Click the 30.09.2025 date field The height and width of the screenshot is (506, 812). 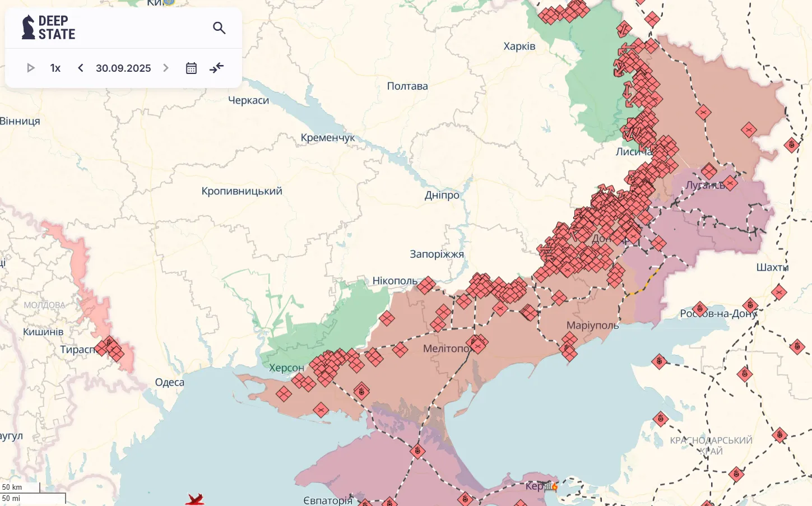tap(123, 68)
